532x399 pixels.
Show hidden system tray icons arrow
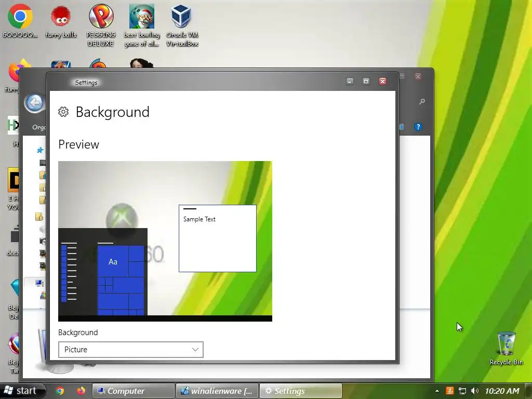tap(437, 391)
